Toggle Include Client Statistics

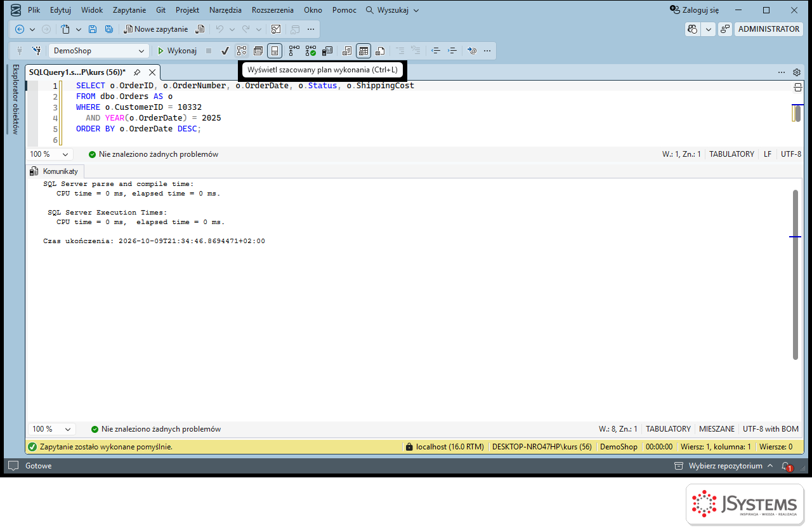coord(327,51)
